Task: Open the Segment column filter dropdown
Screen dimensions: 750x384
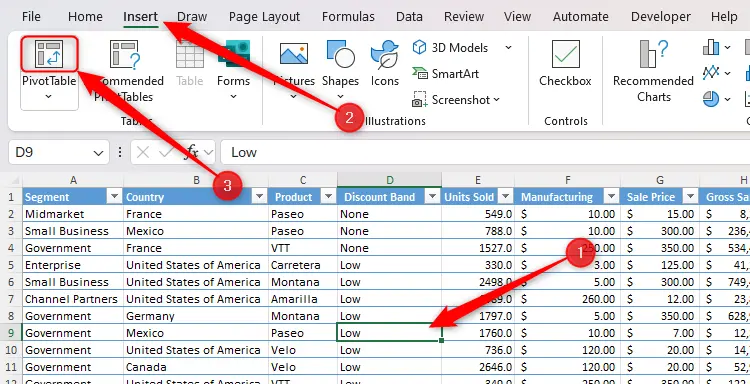Action: (x=115, y=197)
